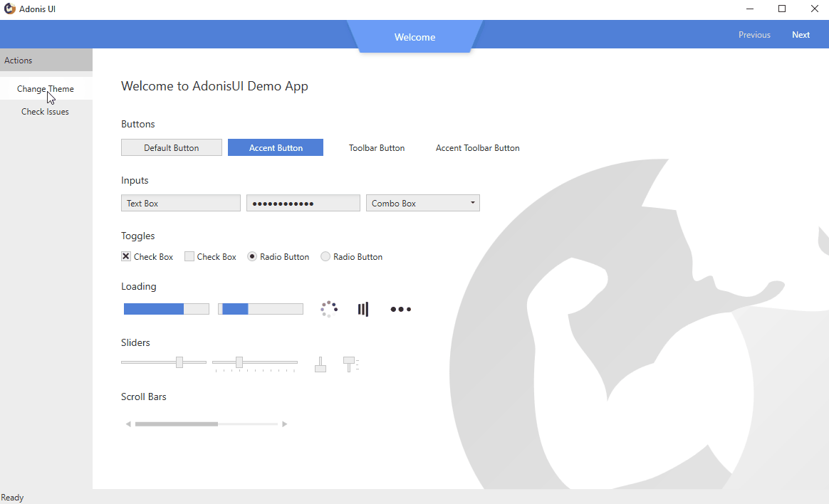
Task: Select Check Issues in Actions menu
Action: [x=46, y=112]
